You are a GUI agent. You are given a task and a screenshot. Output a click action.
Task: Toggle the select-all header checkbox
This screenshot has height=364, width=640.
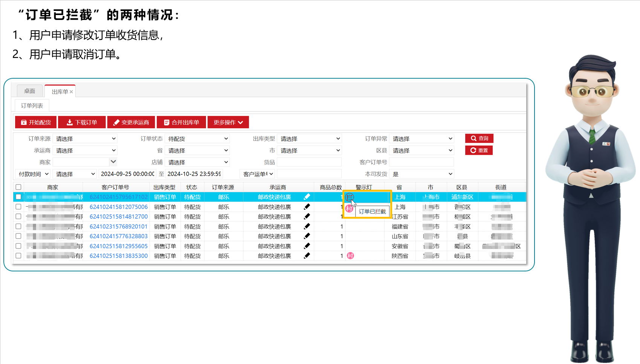[18, 187]
